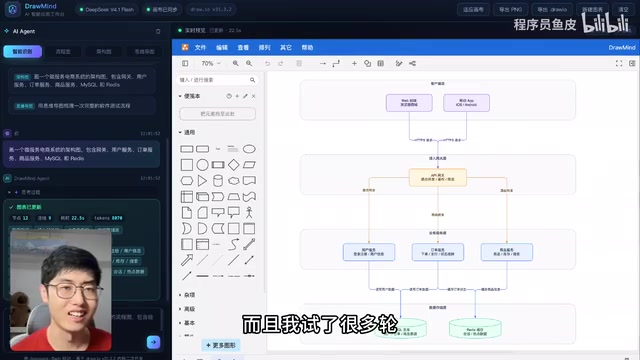
Task: Switch to the 流程图 tab
Action: [x=63, y=52]
